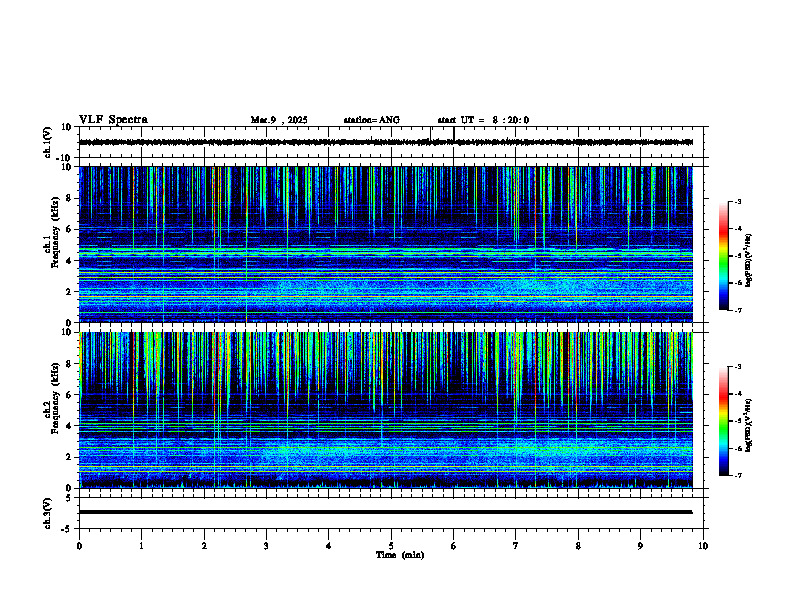Click the log(PSD) label beside ch.2 colorbar
The image size is (792, 612).
pos(748,425)
